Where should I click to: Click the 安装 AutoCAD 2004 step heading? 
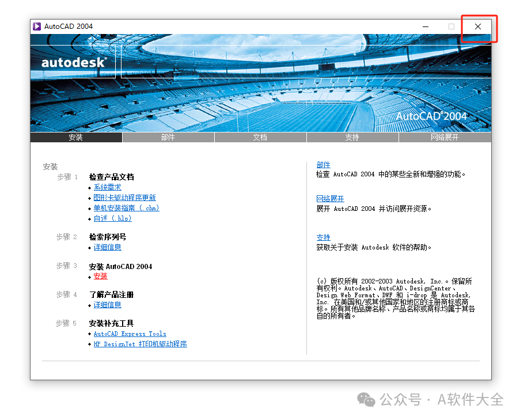click(x=121, y=266)
